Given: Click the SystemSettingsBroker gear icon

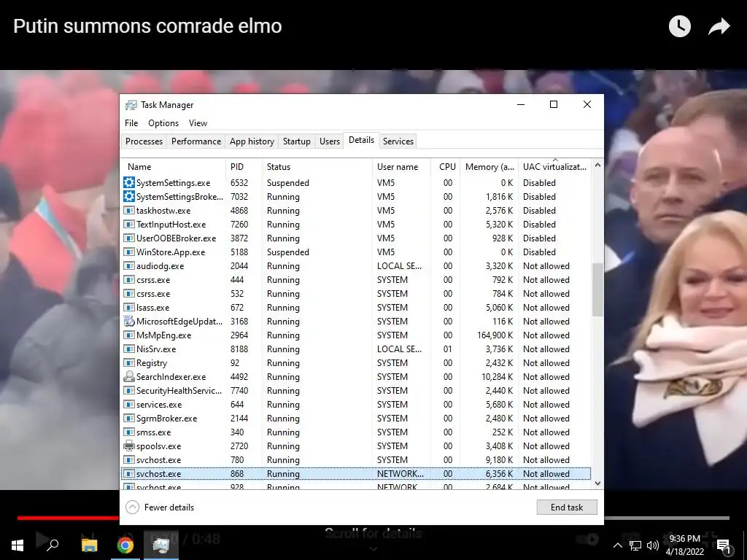Looking at the screenshot, I should 128,197.
